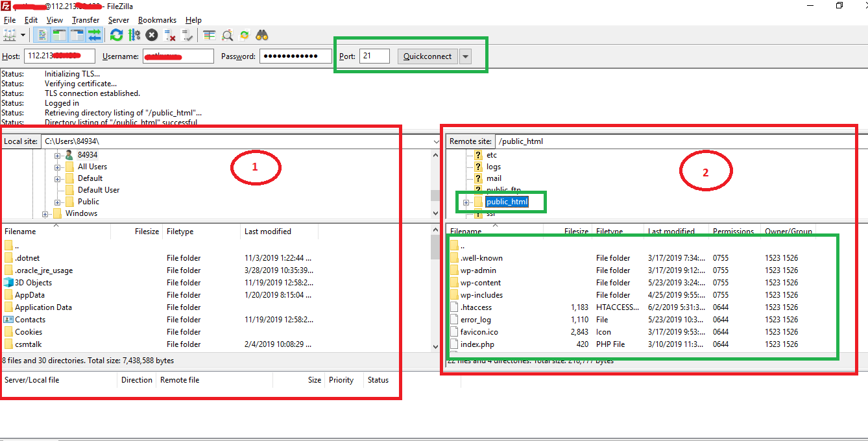Focus the Username input field
868x441 pixels.
(178, 56)
